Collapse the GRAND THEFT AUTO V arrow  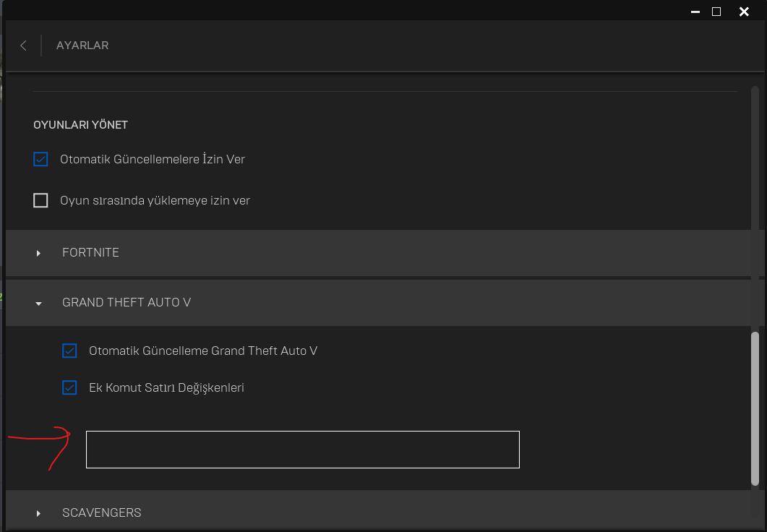pyautogui.click(x=38, y=303)
